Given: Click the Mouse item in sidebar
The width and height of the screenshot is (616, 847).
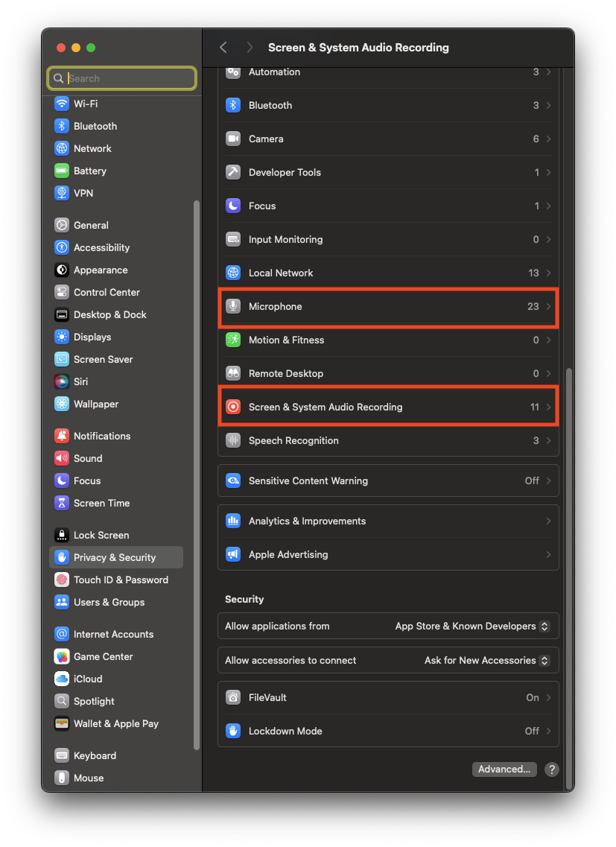Looking at the screenshot, I should point(116,778).
